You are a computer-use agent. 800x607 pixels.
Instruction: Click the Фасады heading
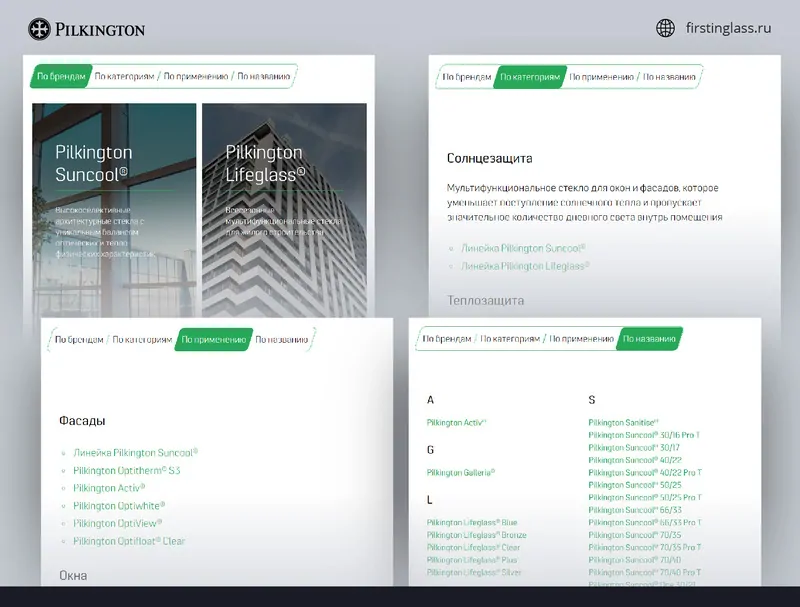(82, 421)
